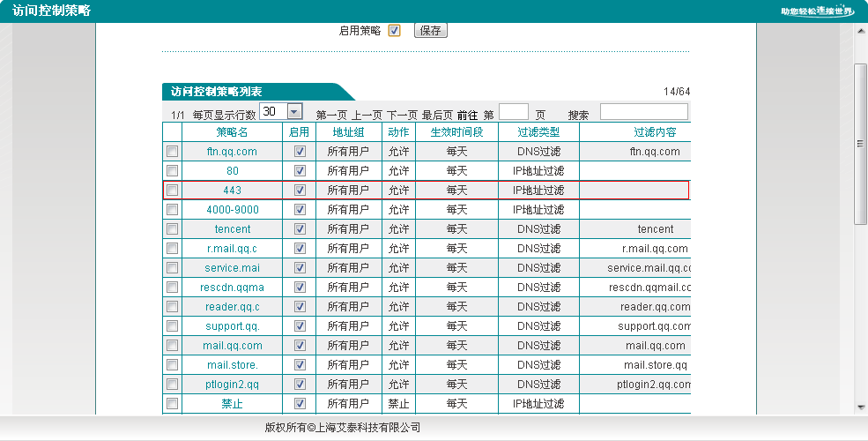Click the 动作 column header
This screenshot has height=441, width=868.
pyautogui.click(x=398, y=131)
